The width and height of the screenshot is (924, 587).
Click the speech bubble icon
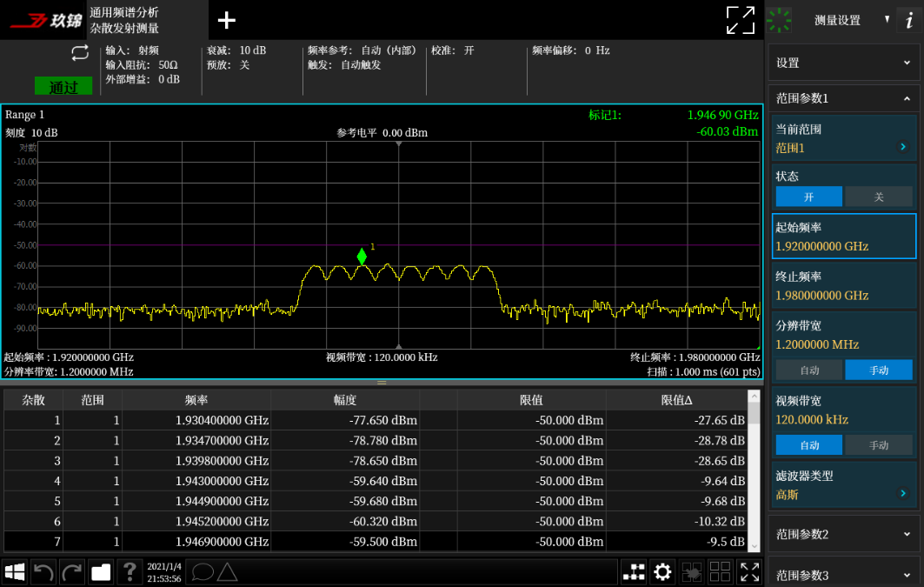coord(203,571)
